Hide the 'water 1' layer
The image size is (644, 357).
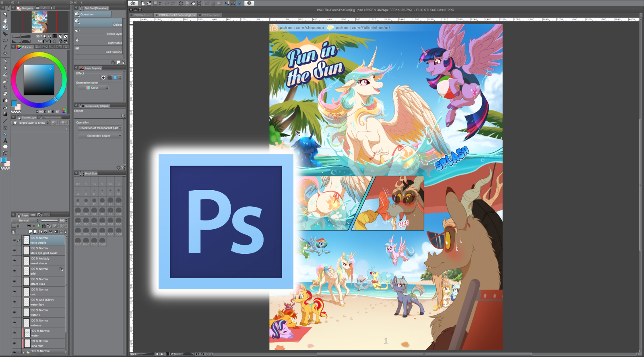[14, 312]
